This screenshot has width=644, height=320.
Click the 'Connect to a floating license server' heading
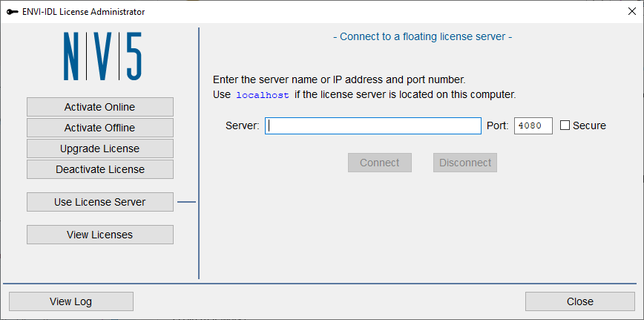click(422, 36)
